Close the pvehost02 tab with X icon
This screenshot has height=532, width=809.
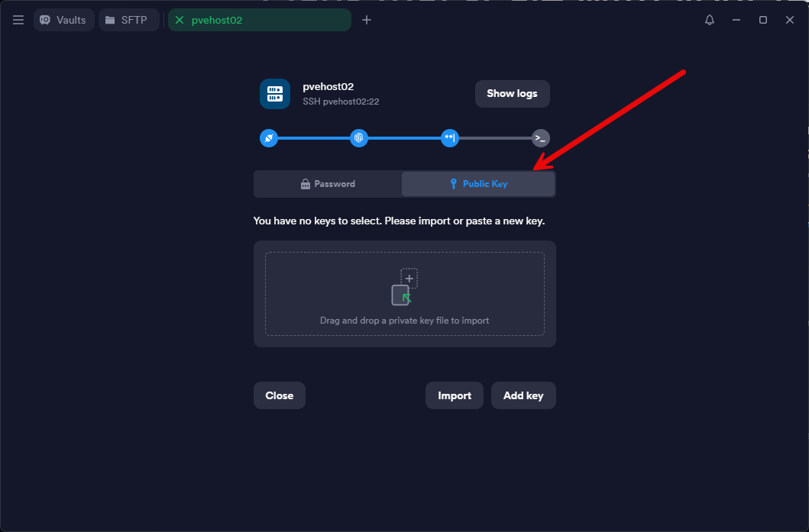pos(180,20)
